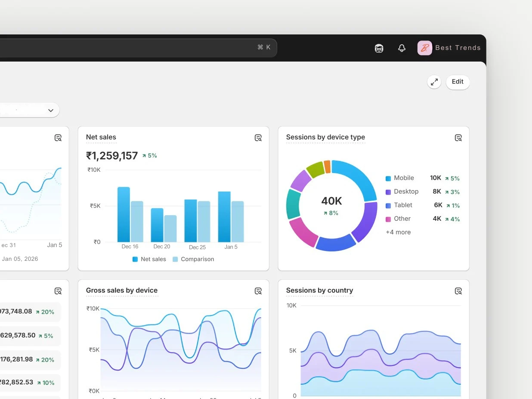Click the notification bell icon
The height and width of the screenshot is (399, 532).
402,48
